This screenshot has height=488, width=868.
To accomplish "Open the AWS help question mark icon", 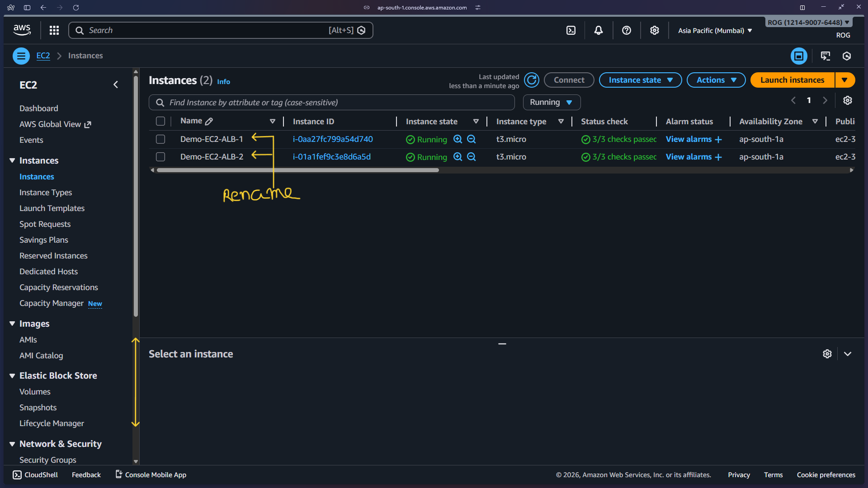I will [x=626, y=30].
